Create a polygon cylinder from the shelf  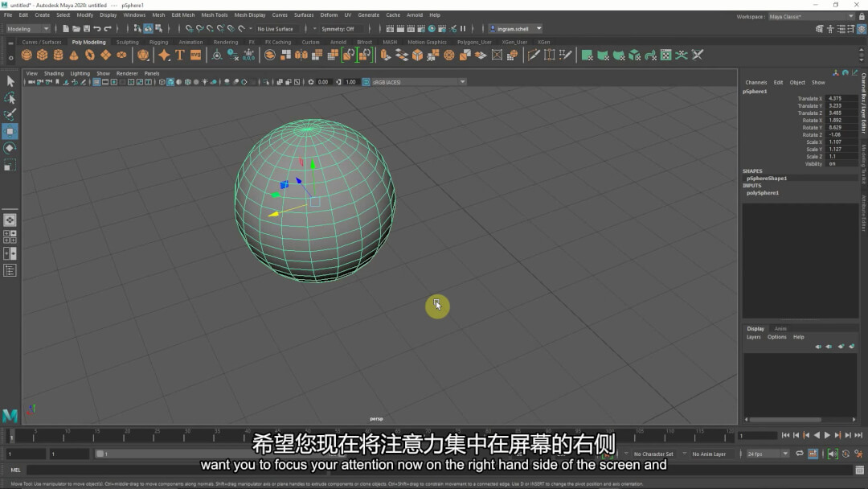[x=58, y=55]
